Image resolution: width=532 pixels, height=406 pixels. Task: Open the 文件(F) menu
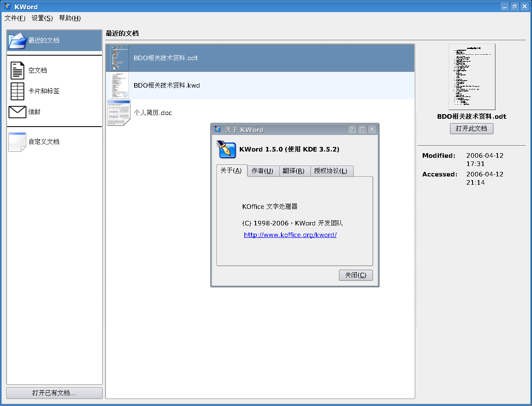pyautogui.click(x=15, y=18)
